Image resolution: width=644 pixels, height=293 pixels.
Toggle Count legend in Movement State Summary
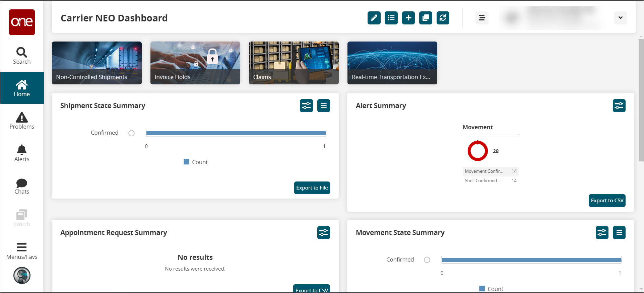[x=491, y=289]
